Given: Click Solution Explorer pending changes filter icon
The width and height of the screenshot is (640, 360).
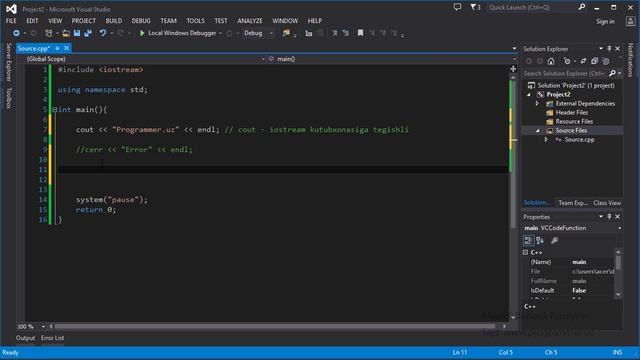Looking at the screenshot, I should click(567, 61).
